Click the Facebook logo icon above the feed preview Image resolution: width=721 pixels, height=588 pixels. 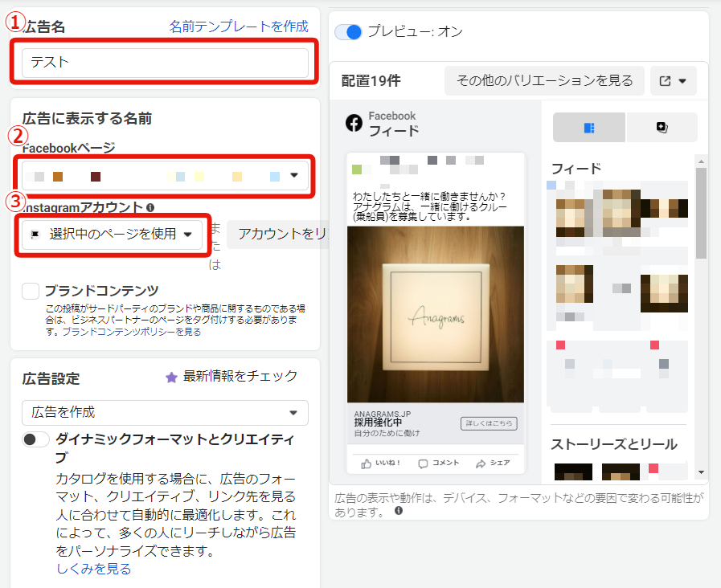click(x=354, y=123)
